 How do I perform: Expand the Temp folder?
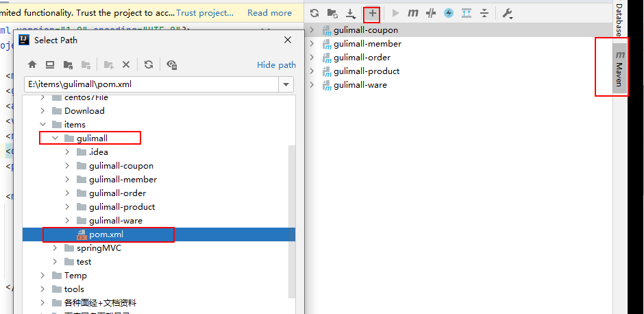point(42,276)
